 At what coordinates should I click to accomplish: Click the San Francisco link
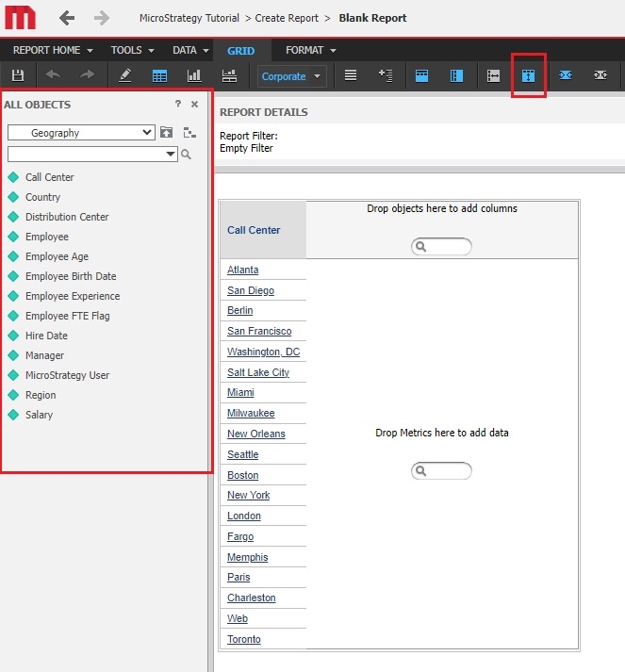tap(259, 331)
